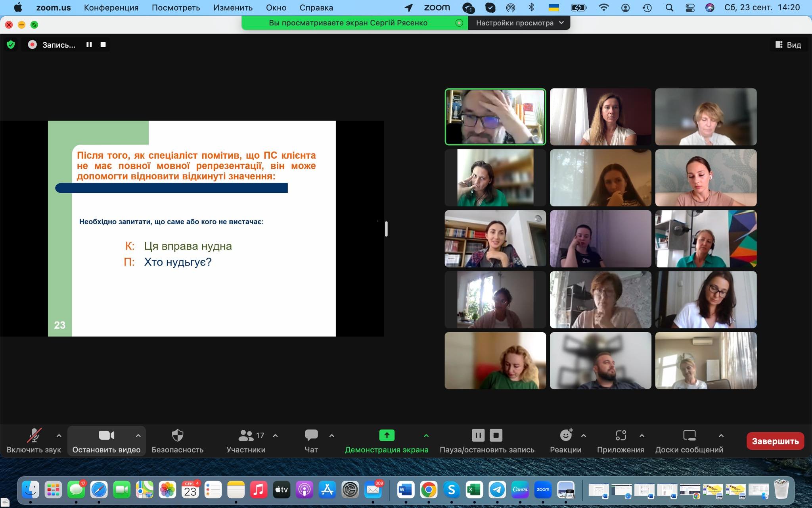812x508 pixels.
Task: Select the active speaker's video thumbnail
Action: (495, 117)
